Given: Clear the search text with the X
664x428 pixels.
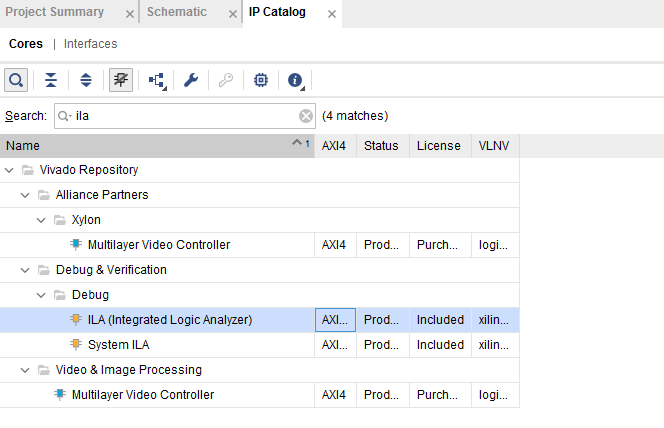Looking at the screenshot, I should tap(306, 116).
